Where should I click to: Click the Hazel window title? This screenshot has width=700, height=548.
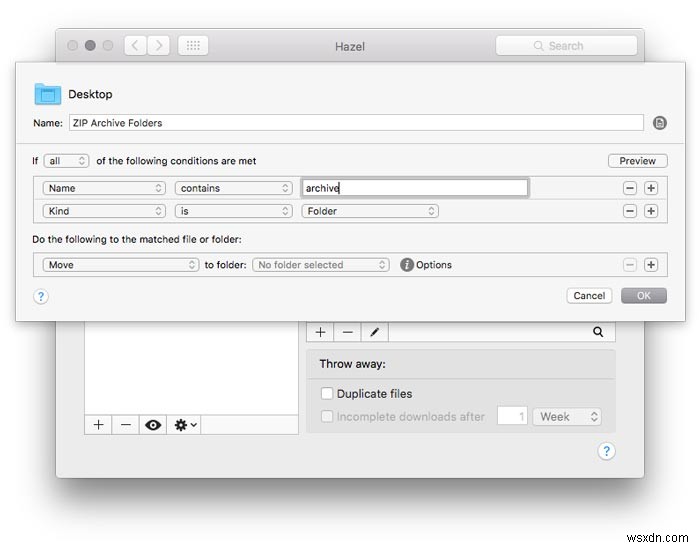pyautogui.click(x=350, y=46)
